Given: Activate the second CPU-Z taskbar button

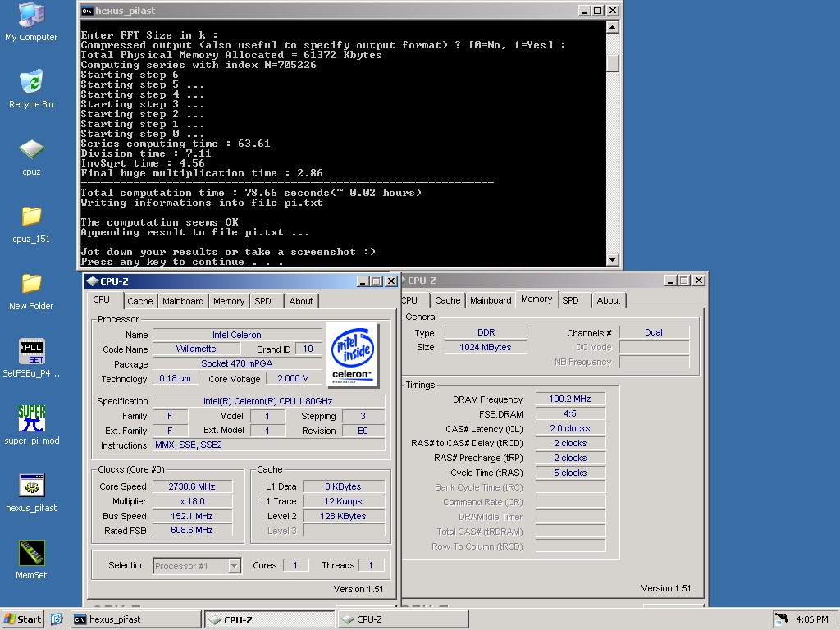Looking at the screenshot, I should [x=403, y=619].
